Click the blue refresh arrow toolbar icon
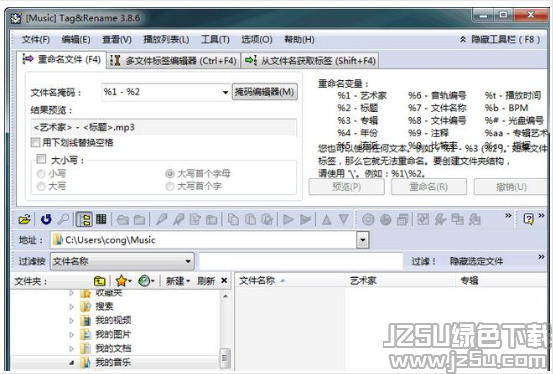This screenshot has height=374, width=553. click(46, 219)
